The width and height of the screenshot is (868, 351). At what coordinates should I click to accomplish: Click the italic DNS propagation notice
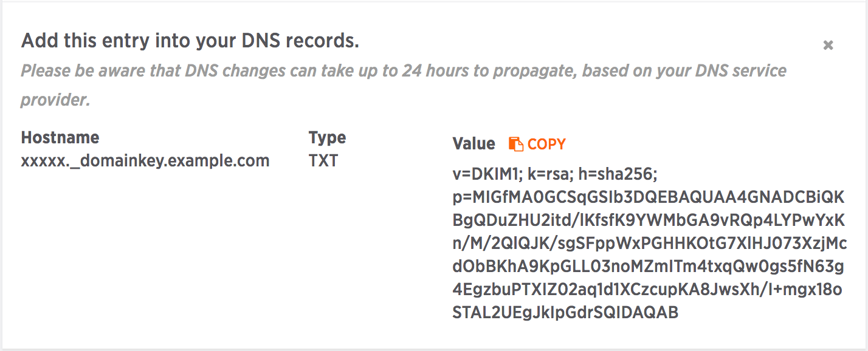404,71
